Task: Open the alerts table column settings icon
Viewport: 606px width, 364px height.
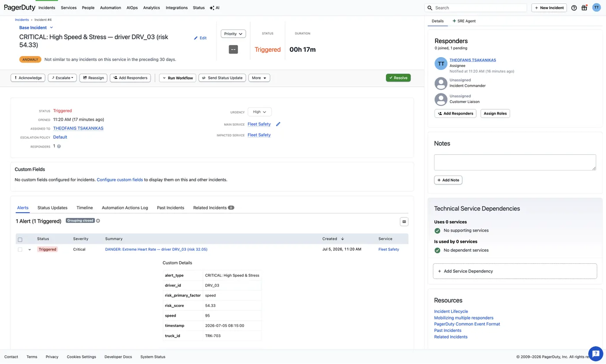Action: 404,221
